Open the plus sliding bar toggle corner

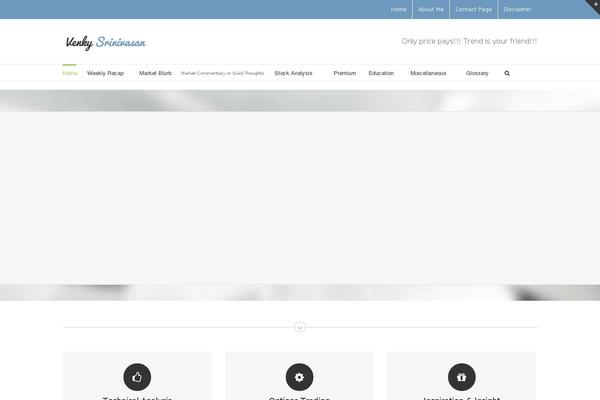pyautogui.click(x=594, y=5)
